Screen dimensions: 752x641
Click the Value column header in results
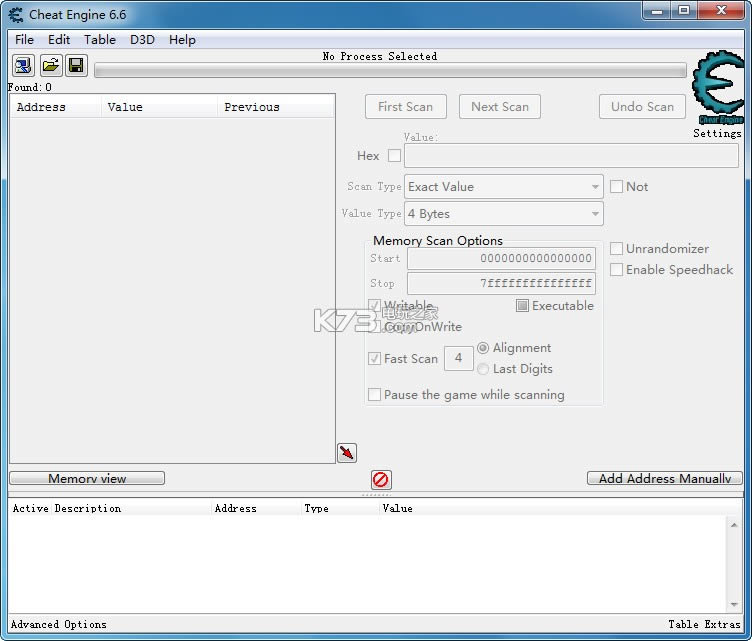(159, 107)
